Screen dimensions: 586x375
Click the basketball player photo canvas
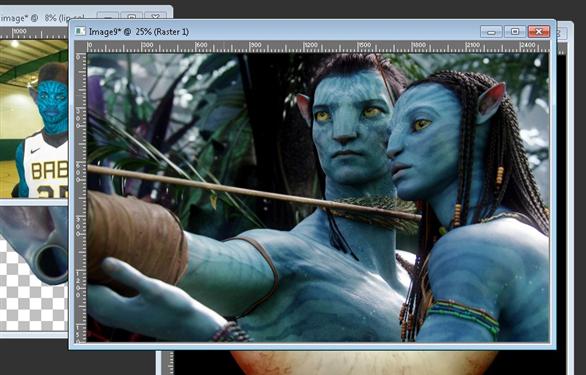tap(34, 119)
